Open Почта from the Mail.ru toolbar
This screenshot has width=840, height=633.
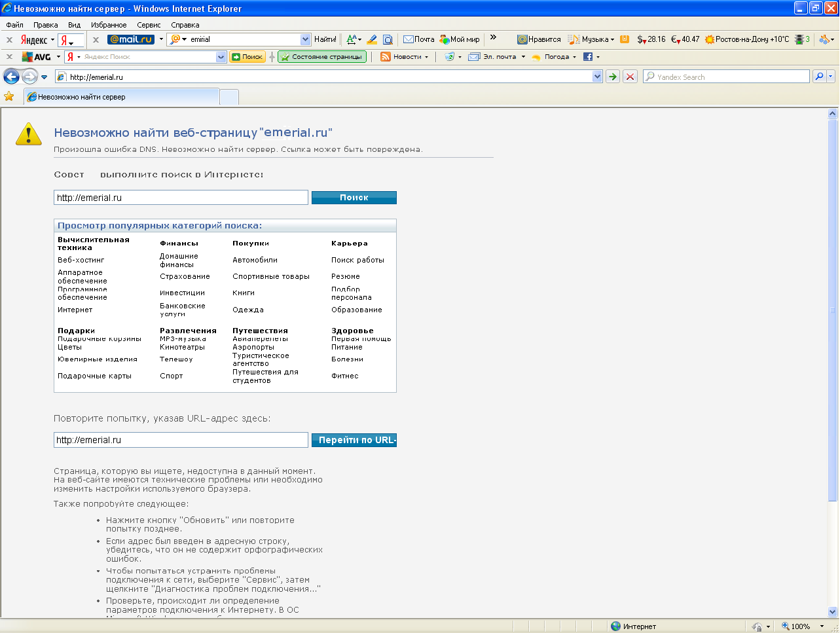(419, 39)
